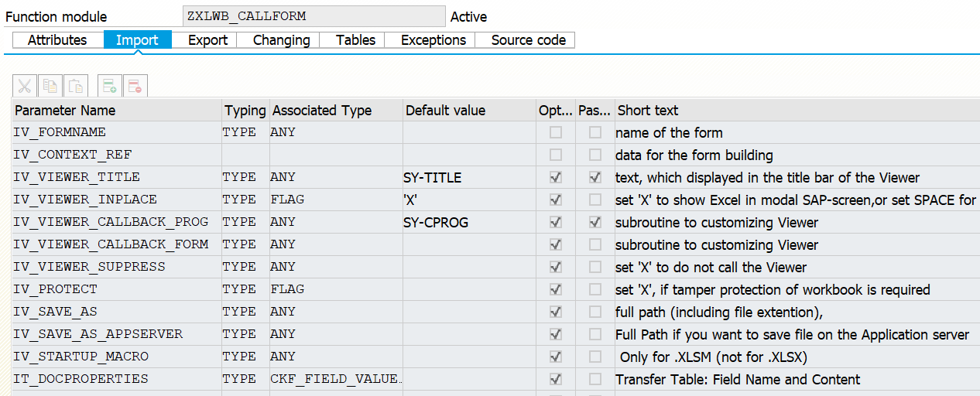This screenshot has height=396, width=980.
Task: Open the Attributes tab
Action: (x=57, y=40)
